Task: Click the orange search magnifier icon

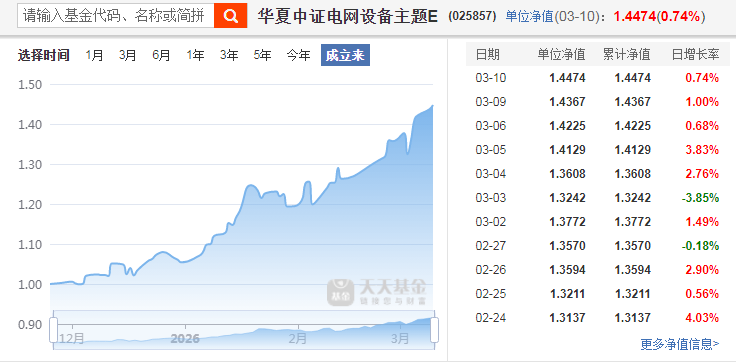Action: point(230,16)
